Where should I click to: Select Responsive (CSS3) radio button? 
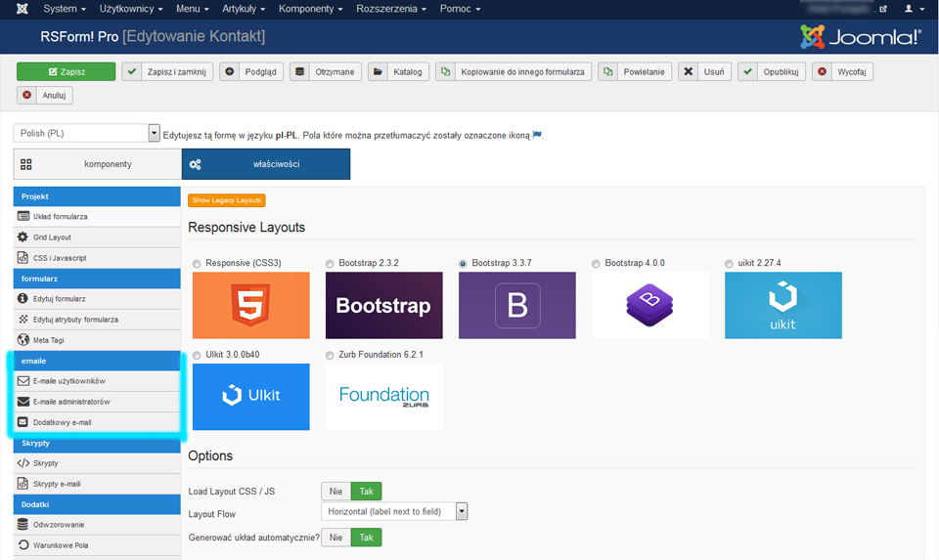click(x=197, y=264)
